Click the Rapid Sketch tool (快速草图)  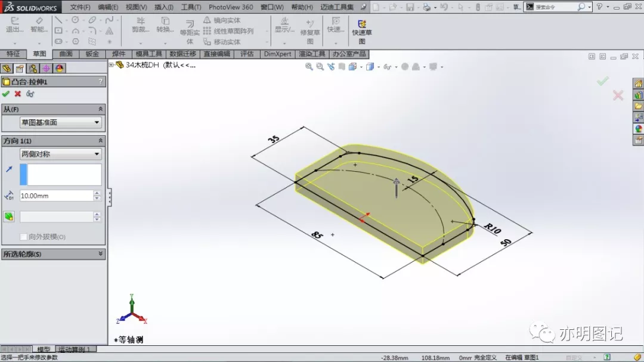[x=362, y=32]
